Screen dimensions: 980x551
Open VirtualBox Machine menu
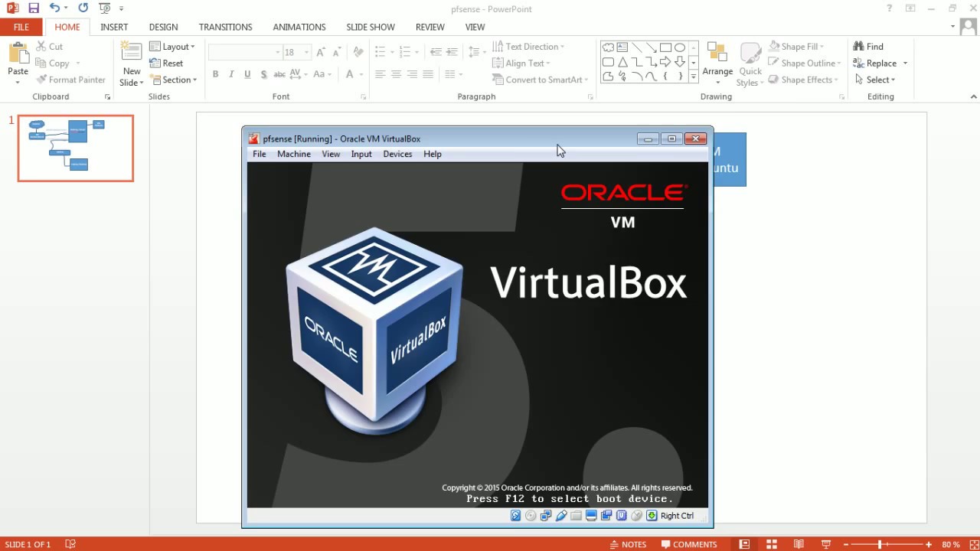tap(294, 154)
